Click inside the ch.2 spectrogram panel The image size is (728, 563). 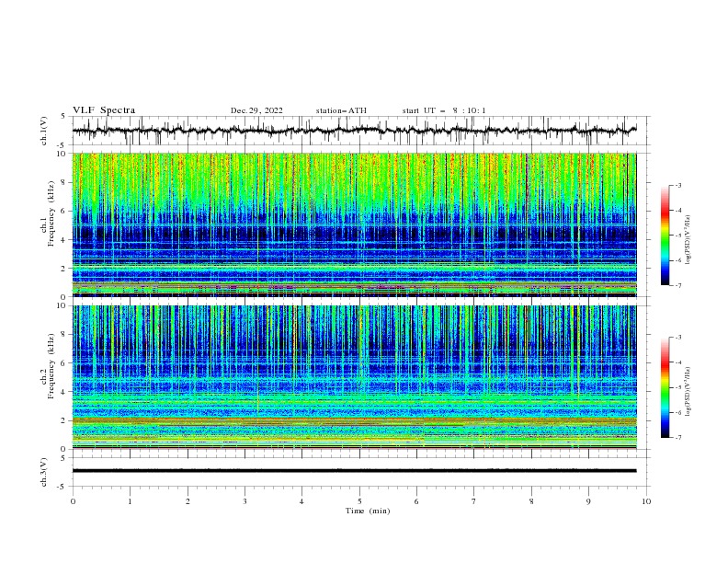[x=354, y=377]
